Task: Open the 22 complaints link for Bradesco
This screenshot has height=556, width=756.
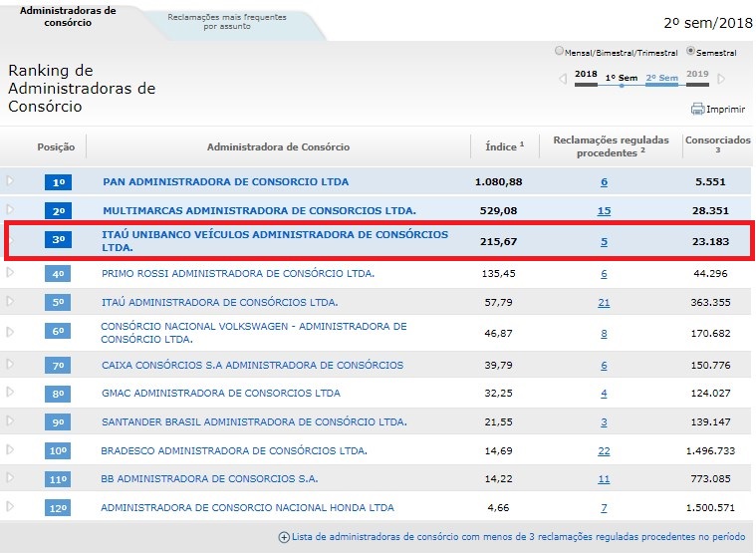Action: click(x=604, y=451)
